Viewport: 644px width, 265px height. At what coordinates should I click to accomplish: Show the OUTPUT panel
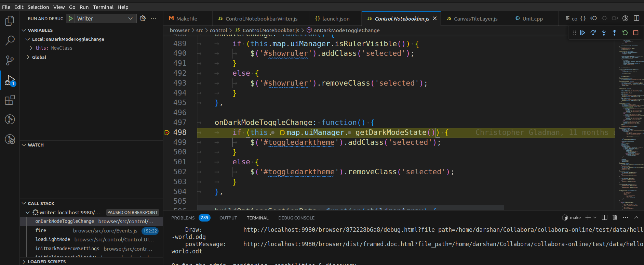(x=228, y=218)
